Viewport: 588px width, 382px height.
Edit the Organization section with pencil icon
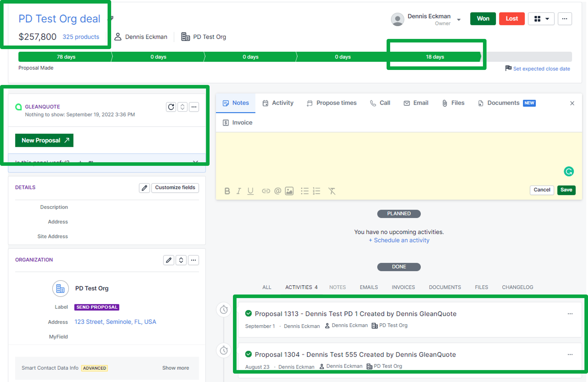(x=168, y=260)
